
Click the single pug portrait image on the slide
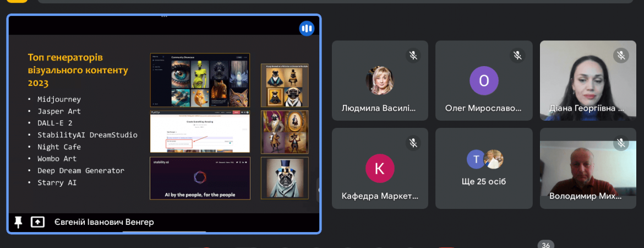click(285, 178)
